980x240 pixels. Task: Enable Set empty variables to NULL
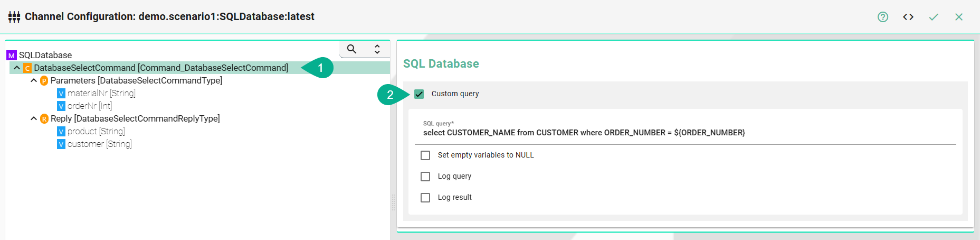[x=425, y=155]
